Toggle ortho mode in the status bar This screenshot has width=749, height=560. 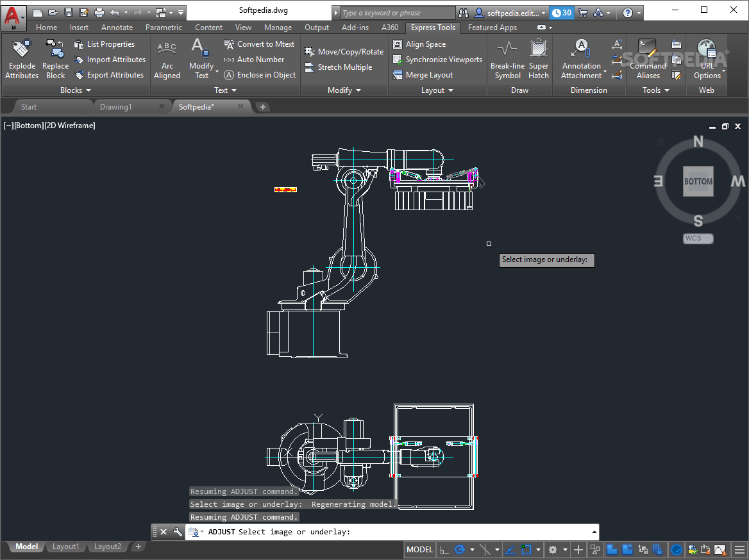pos(444,550)
